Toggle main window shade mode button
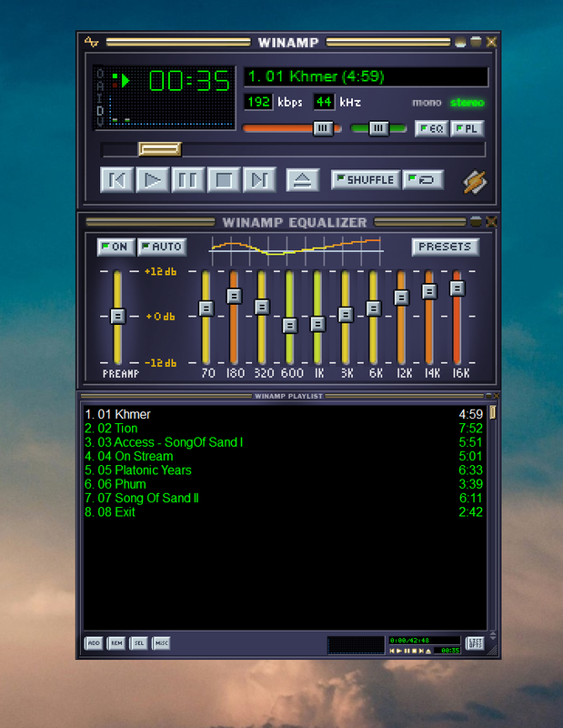 pos(476,42)
